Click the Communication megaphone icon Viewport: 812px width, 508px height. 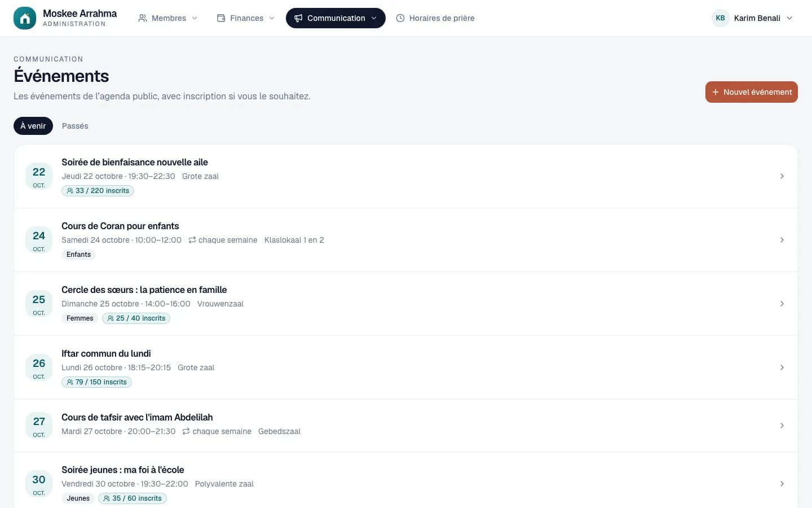(298, 18)
